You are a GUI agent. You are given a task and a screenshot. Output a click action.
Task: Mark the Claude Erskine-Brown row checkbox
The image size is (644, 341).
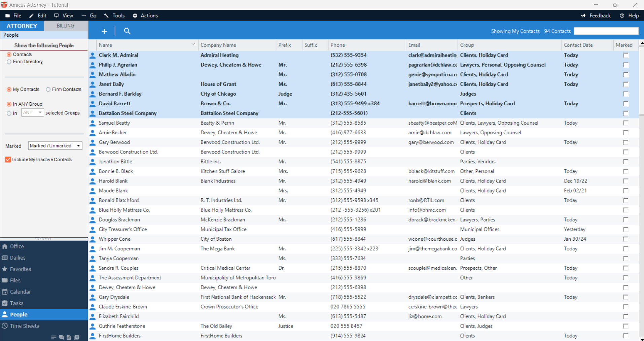point(626,307)
